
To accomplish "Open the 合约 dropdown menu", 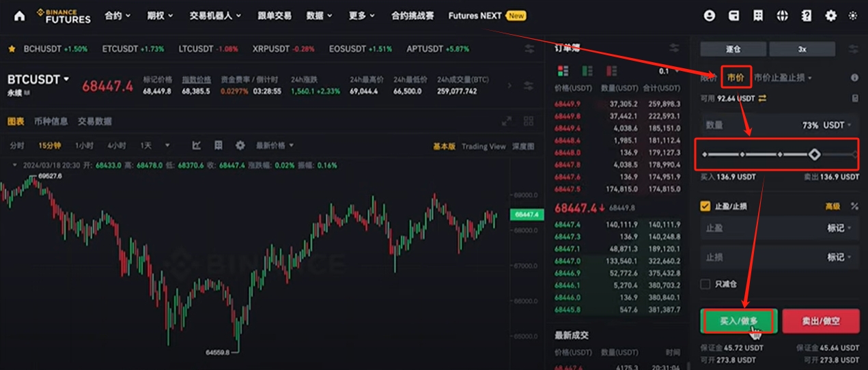I will pyautogui.click(x=117, y=16).
